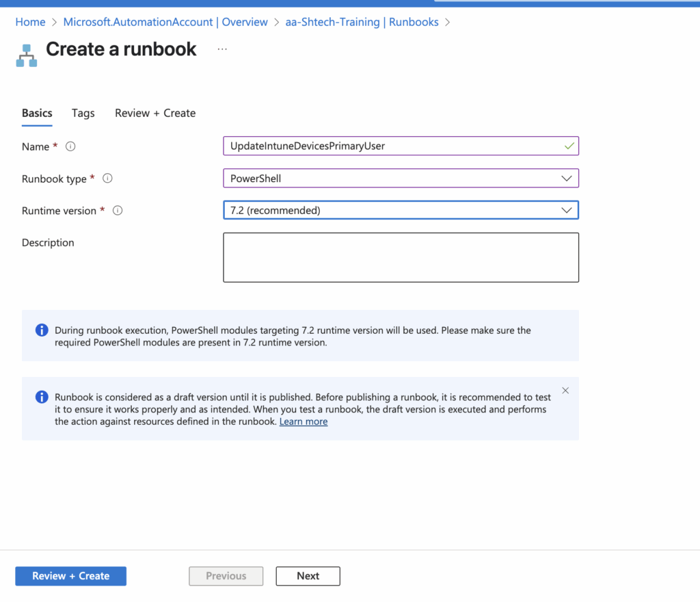Open the ellipsis menu next to Create a runbook
700x602 pixels.
pos(221,48)
